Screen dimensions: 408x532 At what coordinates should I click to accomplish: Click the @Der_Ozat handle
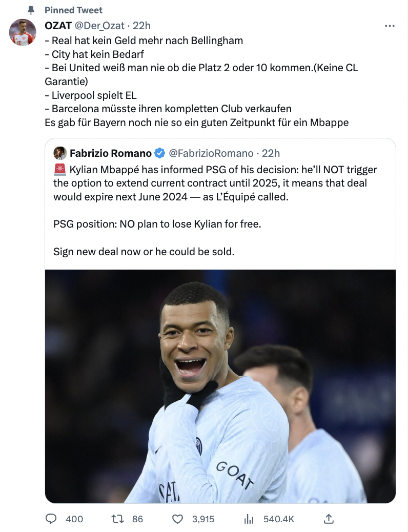pos(100,26)
